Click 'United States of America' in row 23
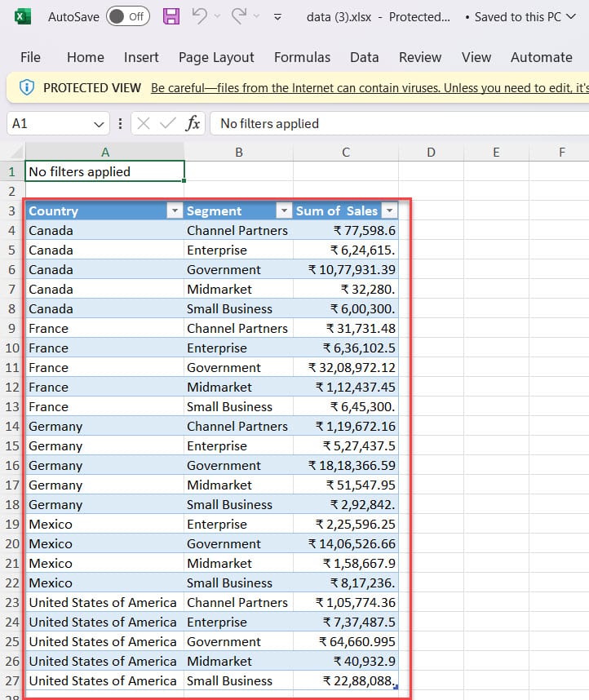Image resolution: width=589 pixels, height=700 pixels. 103,603
